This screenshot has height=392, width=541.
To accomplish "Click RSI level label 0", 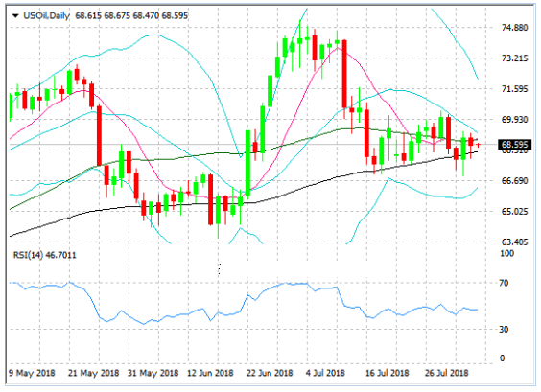I will point(502,358).
